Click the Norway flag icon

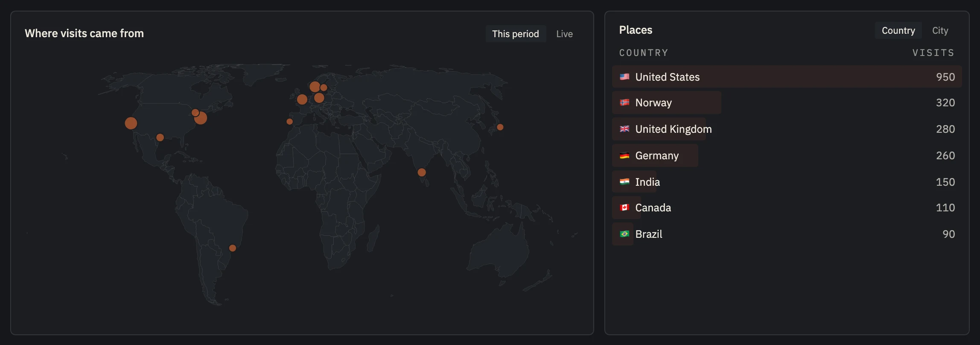[x=624, y=102]
